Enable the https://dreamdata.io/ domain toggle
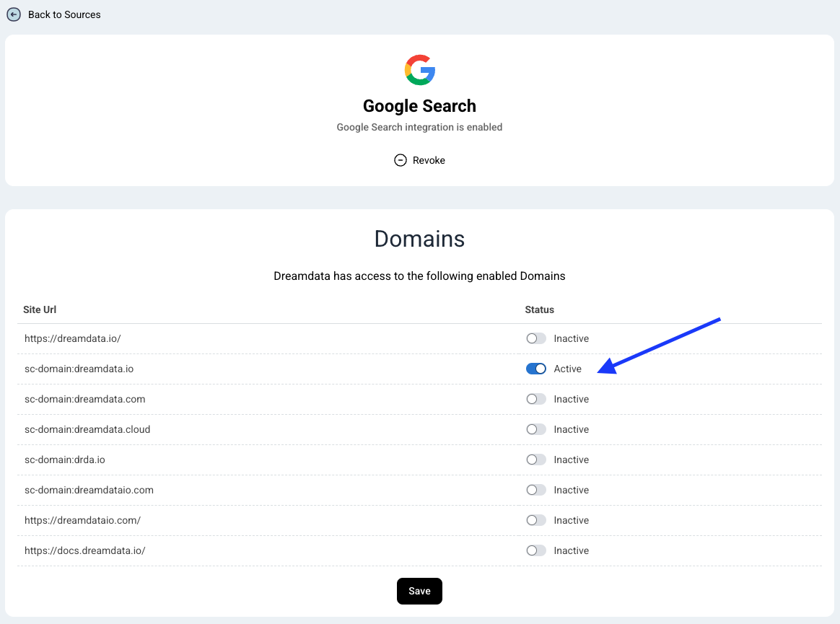840x624 pixels. (535, 338)
